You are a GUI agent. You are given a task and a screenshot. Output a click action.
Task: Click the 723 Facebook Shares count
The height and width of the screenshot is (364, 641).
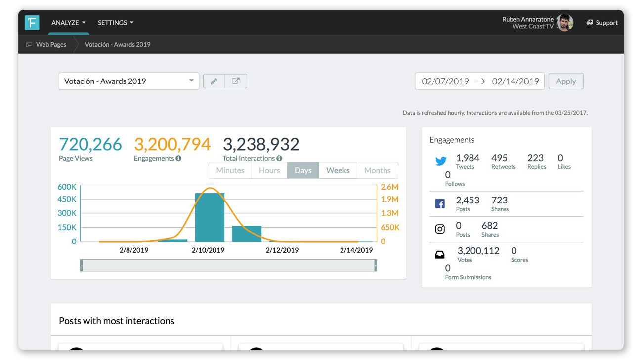coord(499,201)
